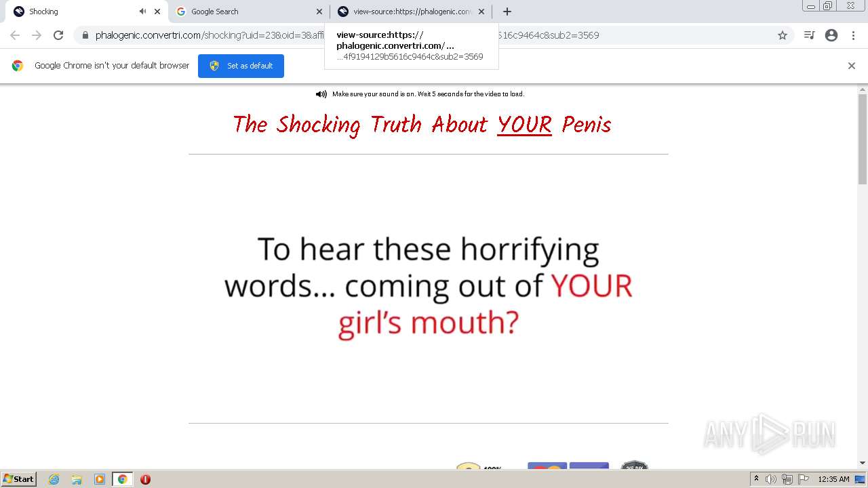Click scrollbar down arrow
Viewport: 868px width, 488px height.
tap(863, 463)
